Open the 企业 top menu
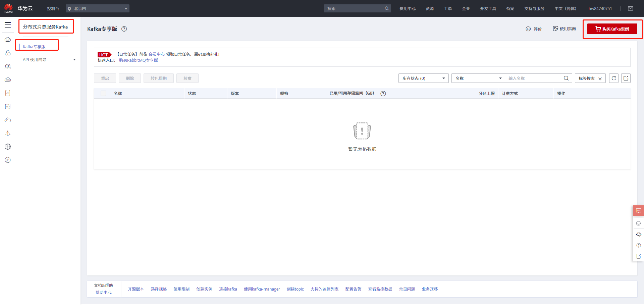644x305 pixels. coord(466,8)
